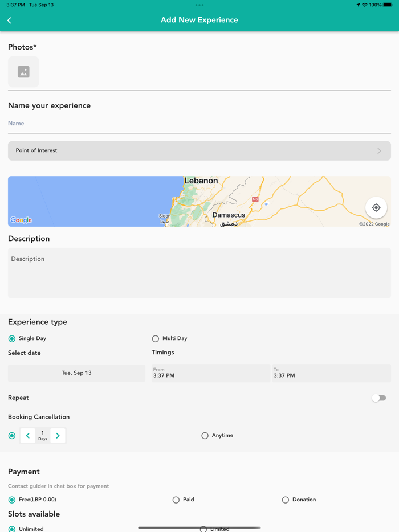
Task: Open the To time picker
Action: click(x=331, y=373)
